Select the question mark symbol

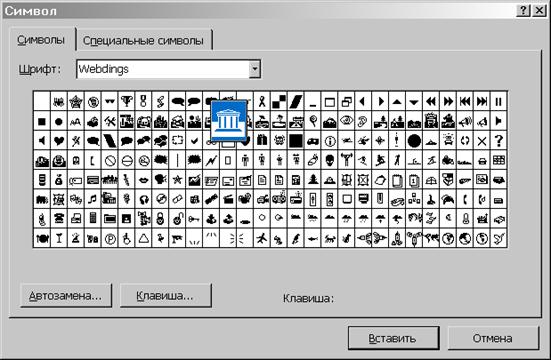click(499, 141)
